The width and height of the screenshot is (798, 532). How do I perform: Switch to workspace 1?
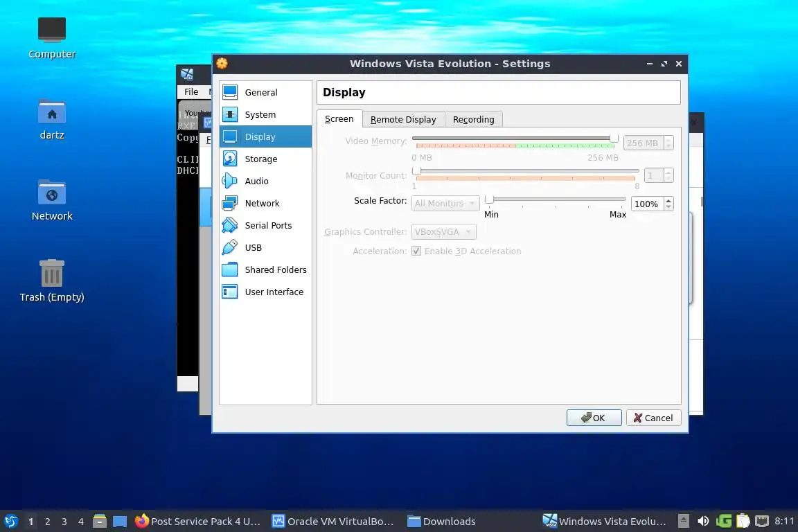[x=31, y=522]
